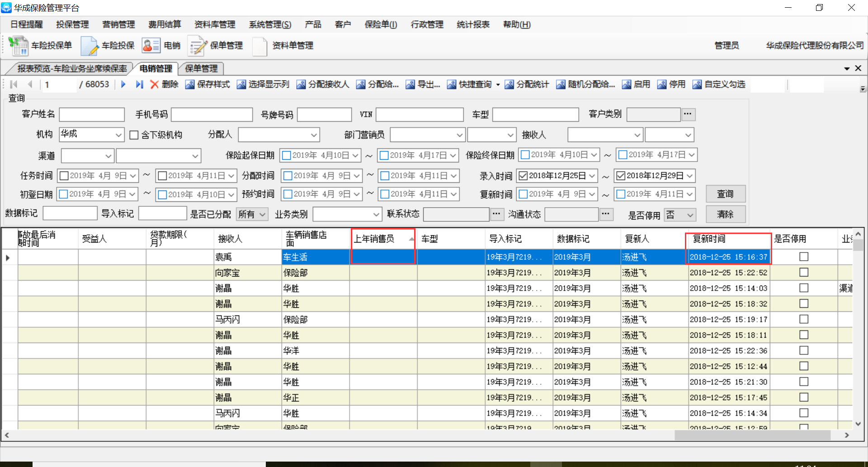Open 电销 from the main toolbar
868x467 pixels.
pyautogui.click(x=151, y=46)
